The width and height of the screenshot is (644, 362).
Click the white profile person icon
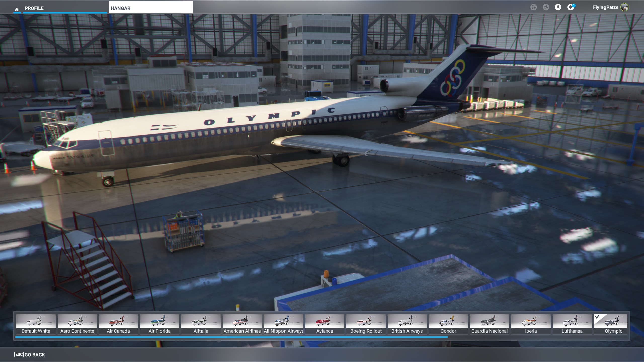coord(558,7)
